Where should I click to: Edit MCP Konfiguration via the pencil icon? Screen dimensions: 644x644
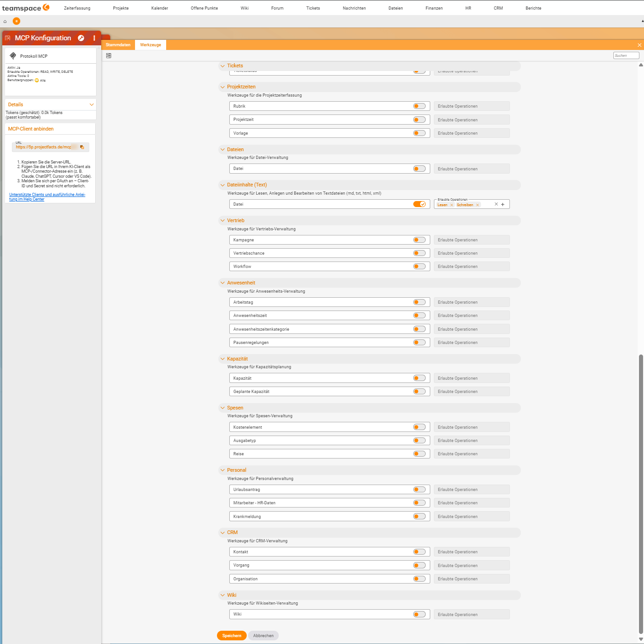(81, 38)
